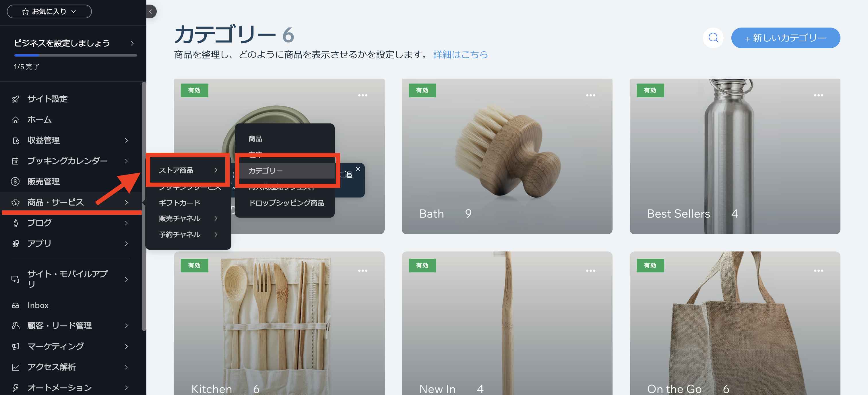This screenshot has width=868, height=395.
Task: Open the ブログ pen icon
Action: pos(15,223)
